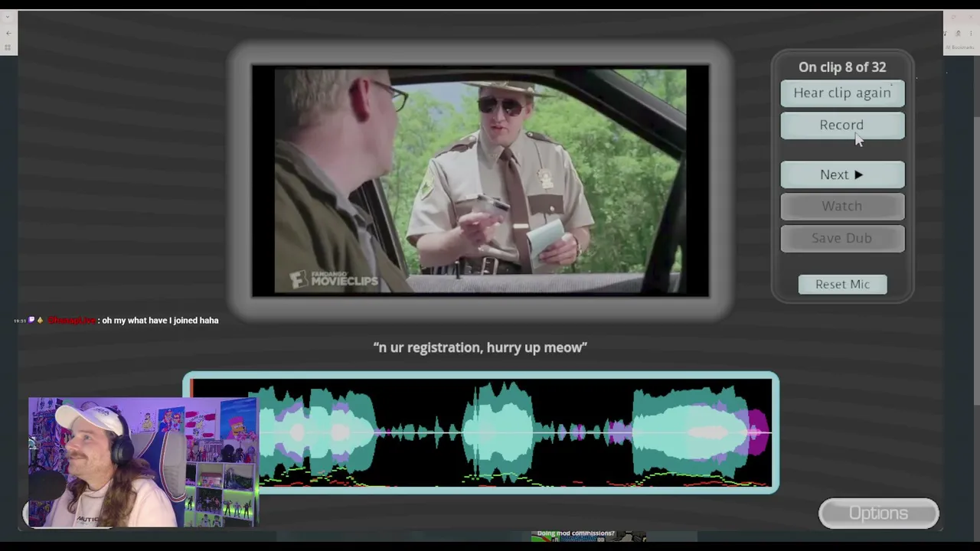Click the streamer webcam overlay
The height and width of the screenshot is (551, 980).
142,462
